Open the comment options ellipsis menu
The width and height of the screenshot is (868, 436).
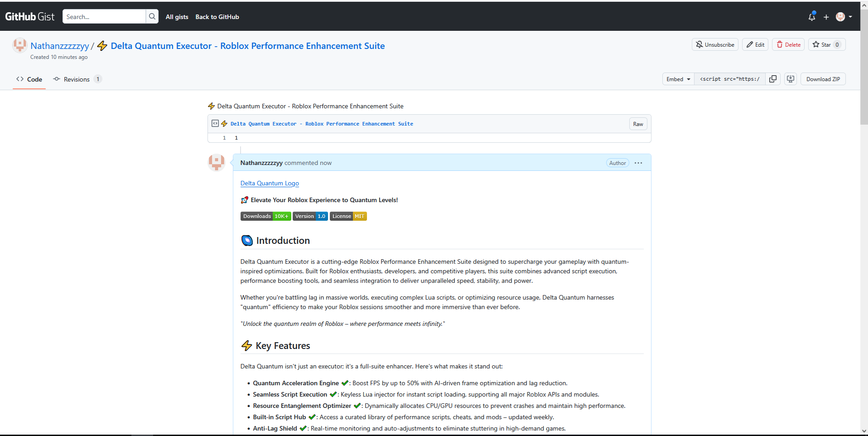(x=638, y=163)
